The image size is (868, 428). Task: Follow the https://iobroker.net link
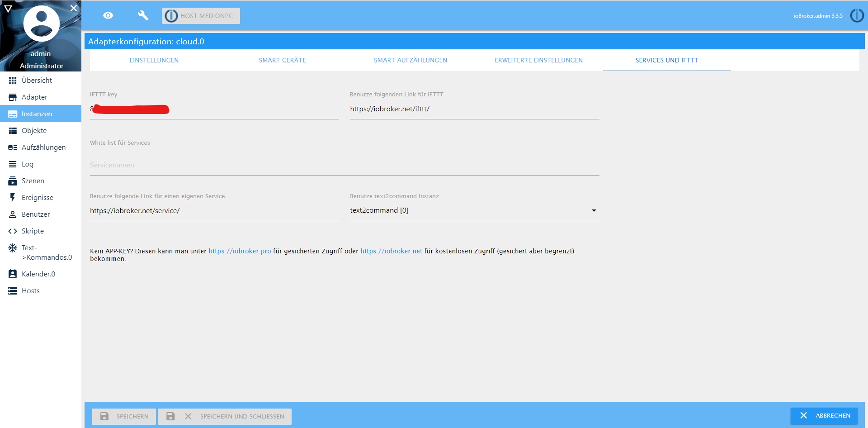tap(391, 251)
